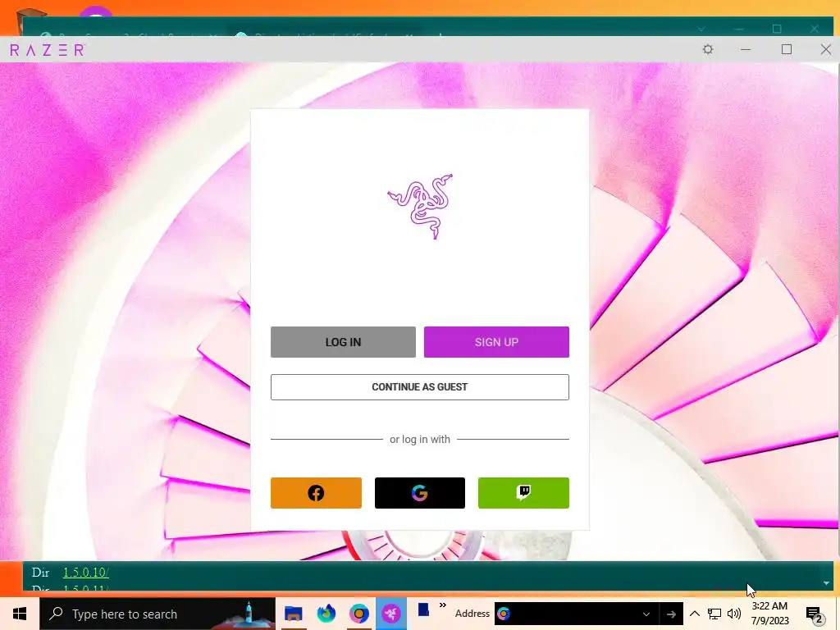This screenshot has height=630, width=840.
Task: Click the blue document taskbar icon
Action: coord(424,610)
